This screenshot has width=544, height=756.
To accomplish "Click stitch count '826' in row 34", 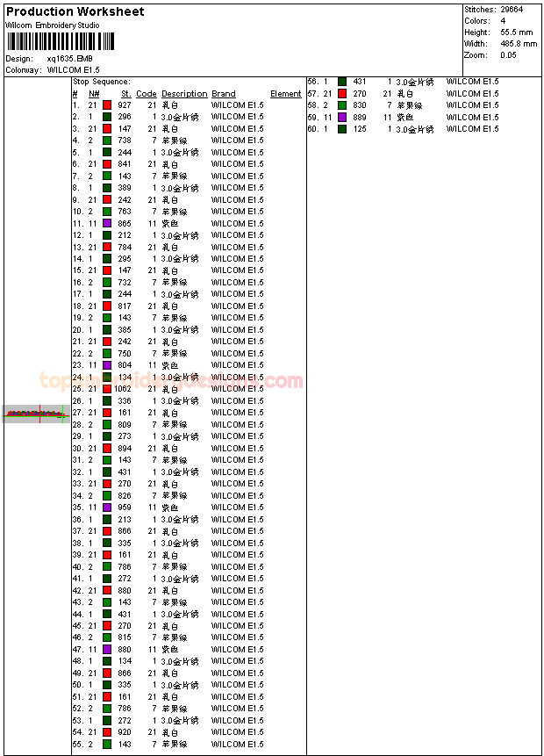I will pos(125,495).
